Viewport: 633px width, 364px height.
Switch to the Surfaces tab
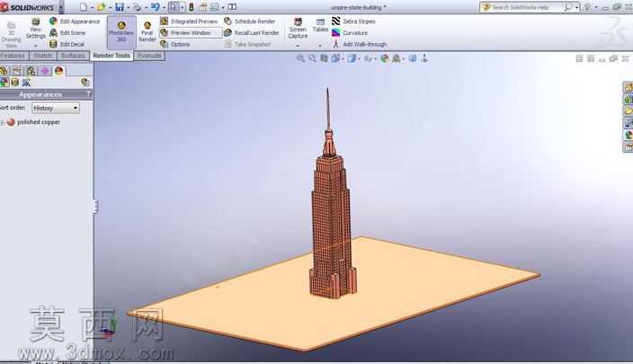[73, 56]
